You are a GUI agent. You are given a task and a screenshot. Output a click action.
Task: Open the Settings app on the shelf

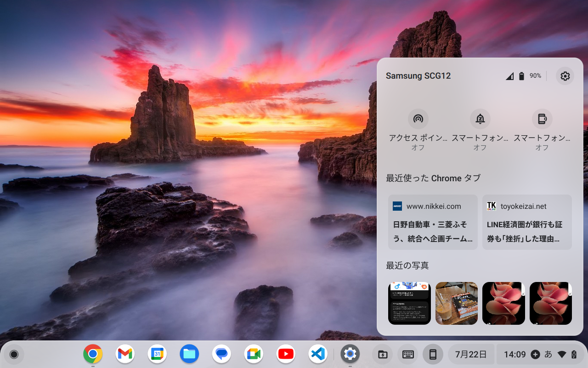(x=350, y=354)
